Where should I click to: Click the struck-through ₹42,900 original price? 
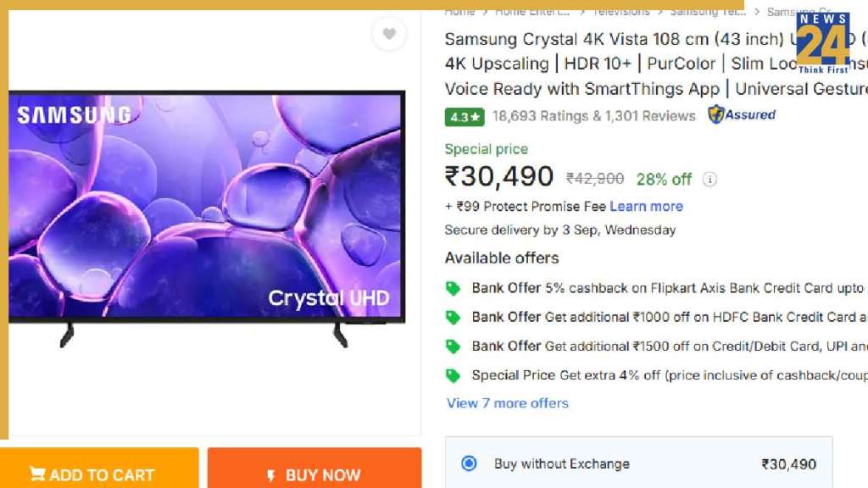coord(594,179)
